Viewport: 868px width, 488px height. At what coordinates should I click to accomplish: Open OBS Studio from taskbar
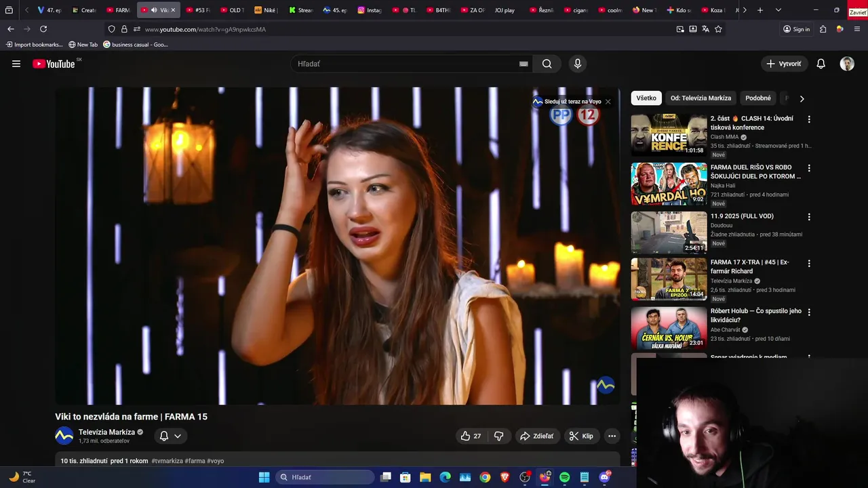(x=525, y=477)
